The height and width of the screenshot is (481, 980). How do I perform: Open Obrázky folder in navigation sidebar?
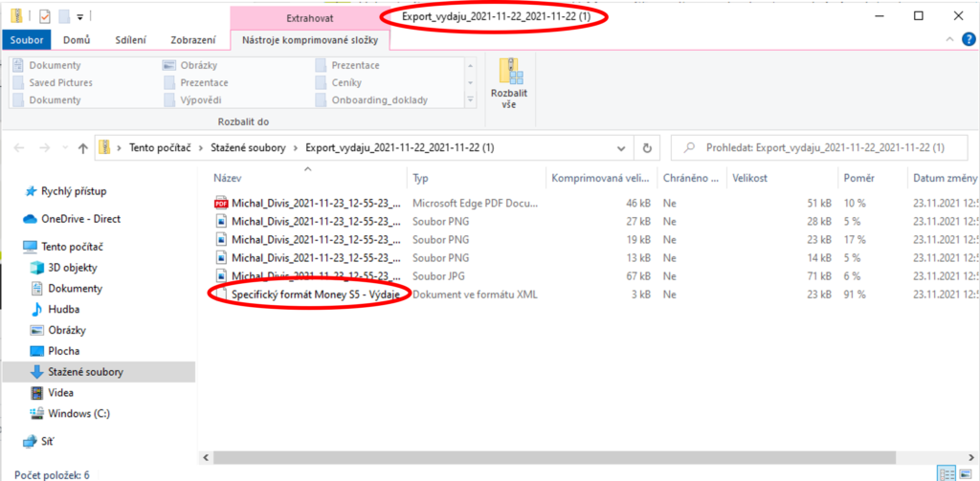click(67, 330)
